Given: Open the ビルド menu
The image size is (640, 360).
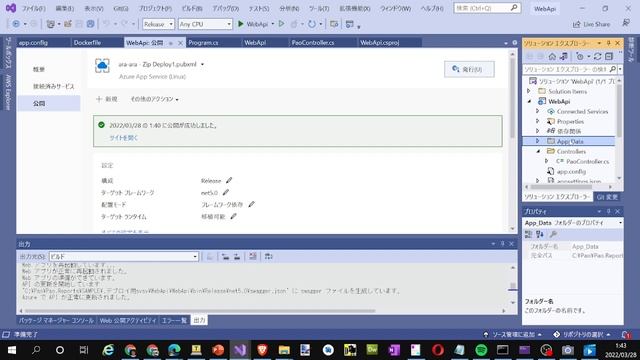Looking at the screenshot, I should 192,8.
